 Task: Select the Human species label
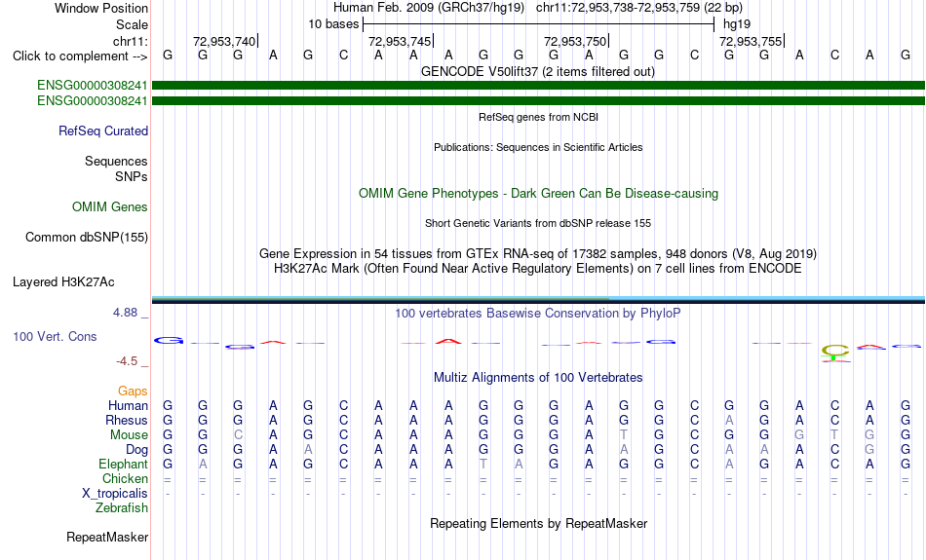click(128, 405)
